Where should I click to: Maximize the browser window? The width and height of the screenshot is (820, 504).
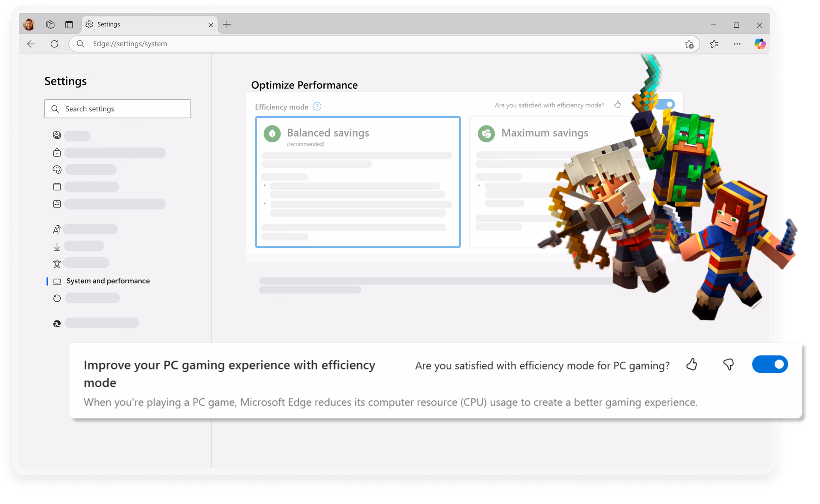[x=736, y=25]
